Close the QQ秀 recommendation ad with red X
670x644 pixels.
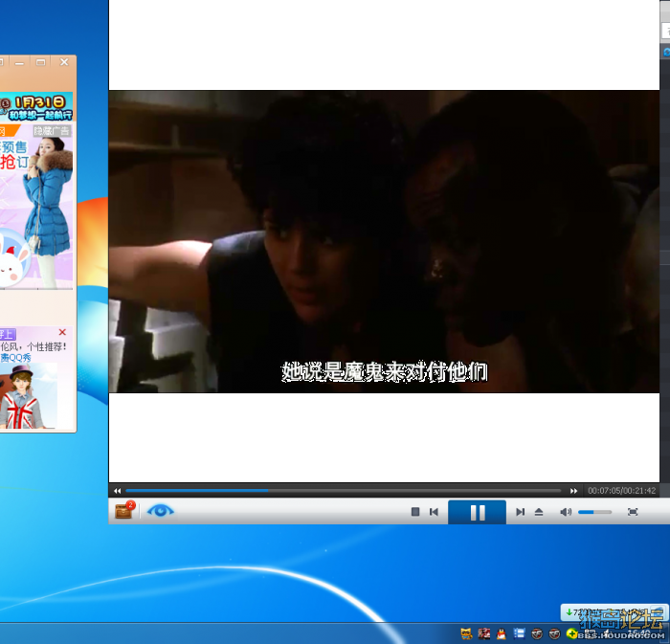tap(62, 332)
